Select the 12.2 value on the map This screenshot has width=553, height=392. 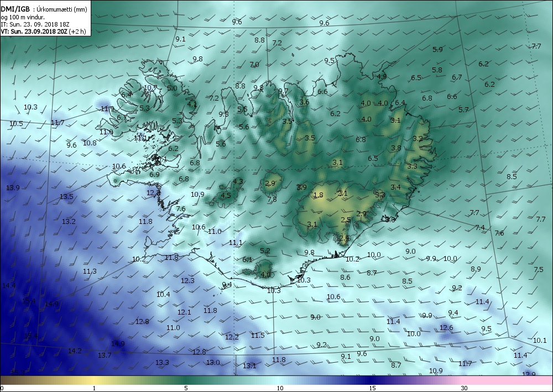point(232,337)
